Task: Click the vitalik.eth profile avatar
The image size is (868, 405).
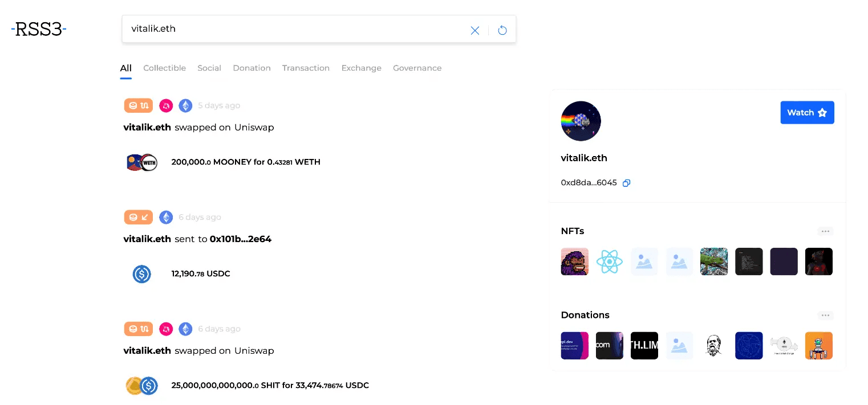Action: (x=581, y=121)
